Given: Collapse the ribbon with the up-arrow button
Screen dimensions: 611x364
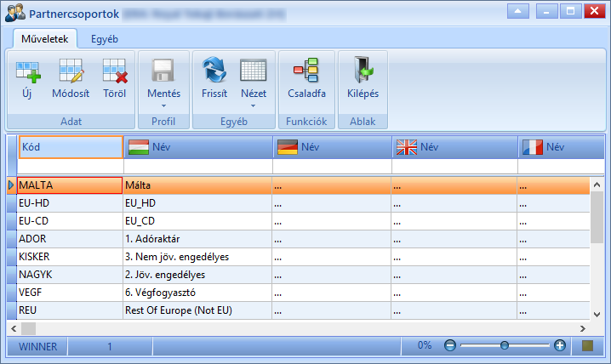Looking at the screenshot, I should (x=518, y=11).
